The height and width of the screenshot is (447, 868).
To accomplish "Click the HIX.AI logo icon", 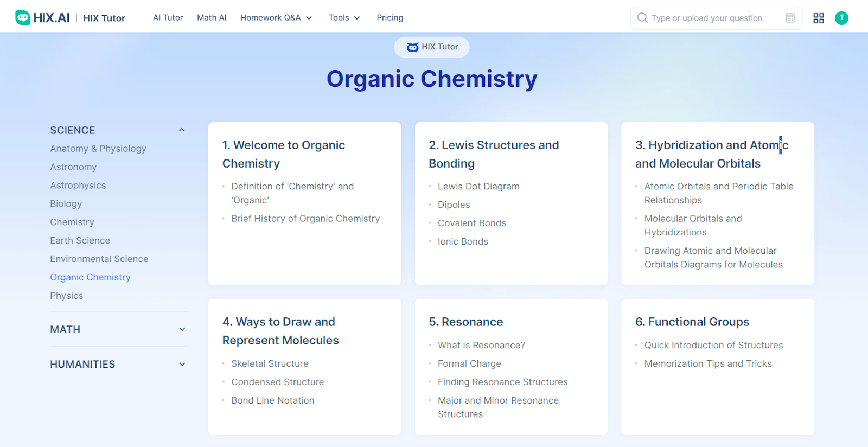I will [23, 18].
